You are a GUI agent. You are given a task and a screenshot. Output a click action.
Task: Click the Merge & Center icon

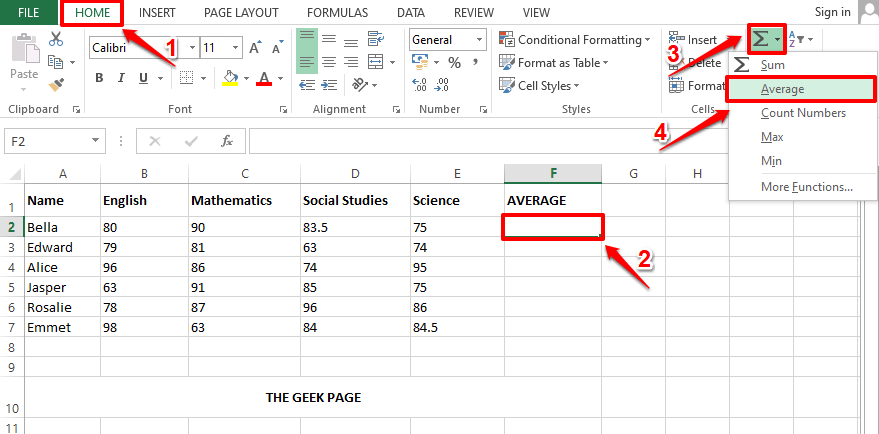pyautogui.click(x=376, y=62)
